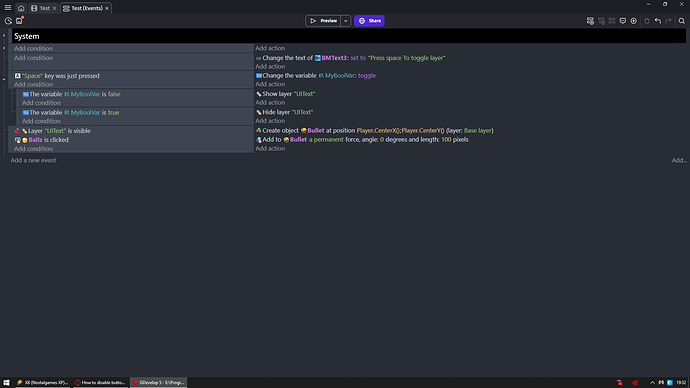Select MyBoolVar is false condition

point(71,94)
